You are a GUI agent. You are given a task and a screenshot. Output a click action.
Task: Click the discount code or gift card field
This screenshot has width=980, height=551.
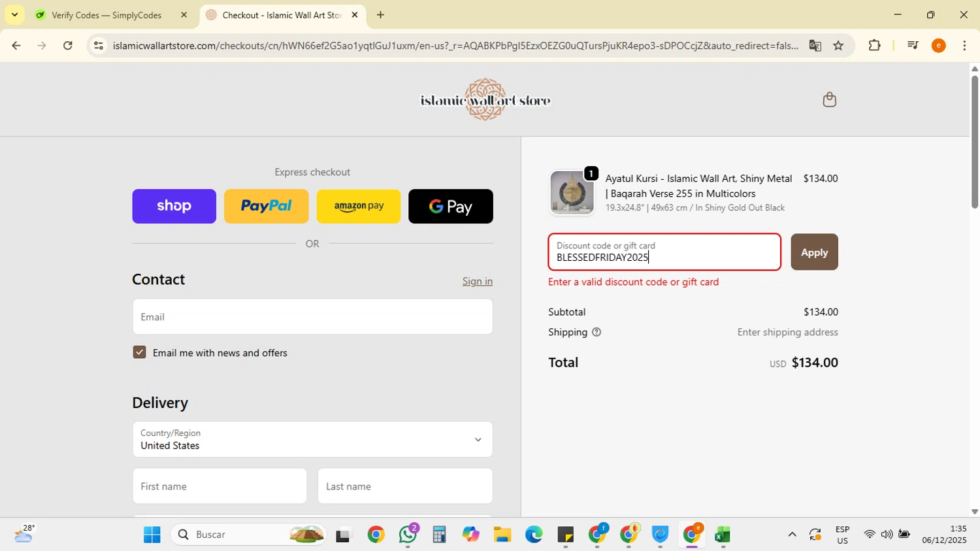coord(664,252)
